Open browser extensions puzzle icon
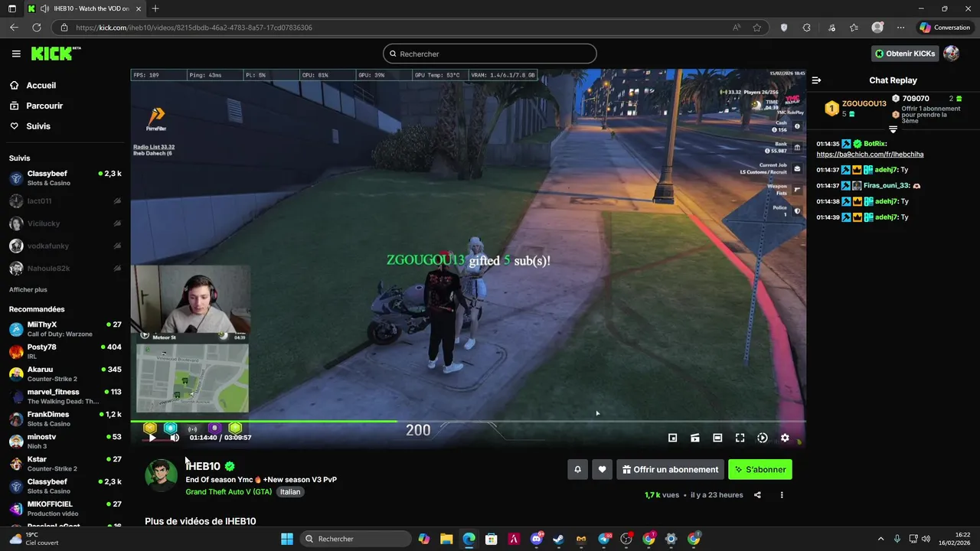 [806, 28]
